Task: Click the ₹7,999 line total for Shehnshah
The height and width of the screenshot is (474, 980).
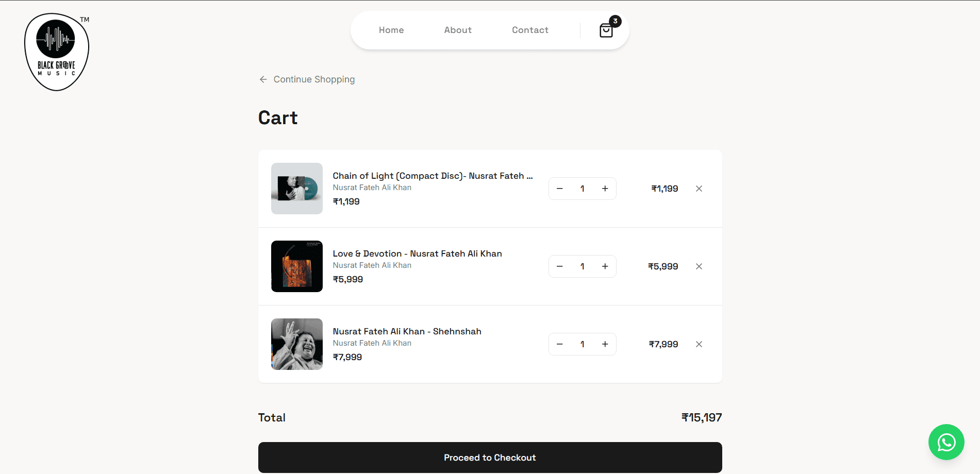Action: click(663, 344)
